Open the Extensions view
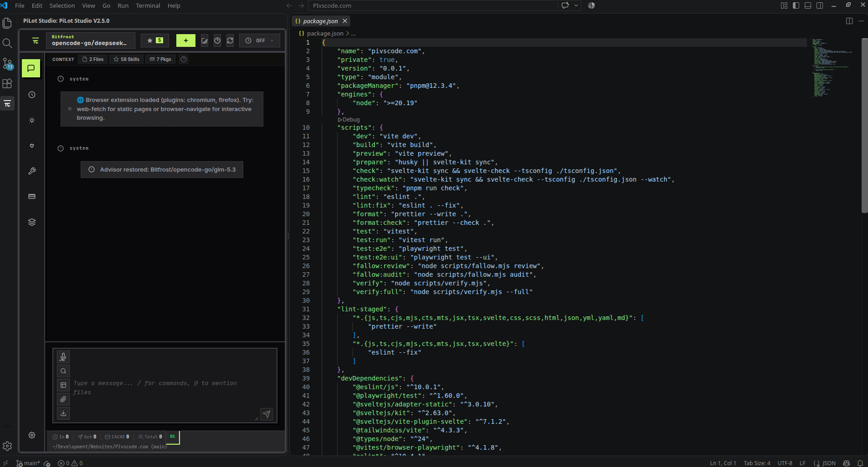 [x=7, y=83]
